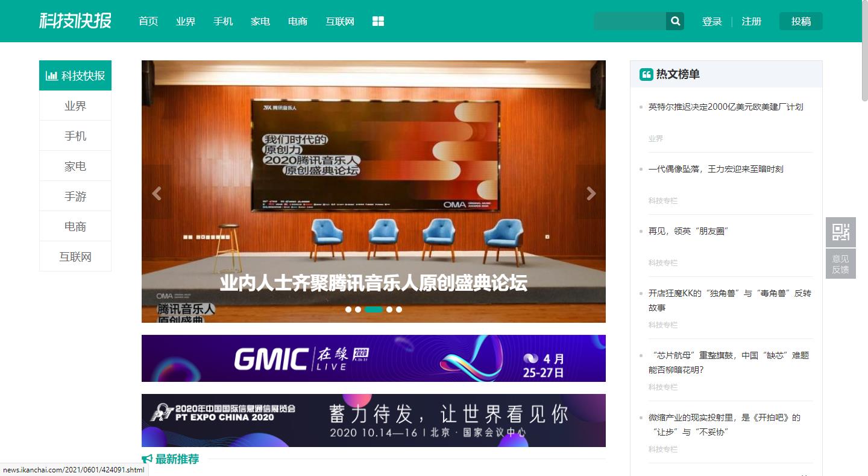Click the 登录 login link

pyautogui.click(x=712, y=21)
